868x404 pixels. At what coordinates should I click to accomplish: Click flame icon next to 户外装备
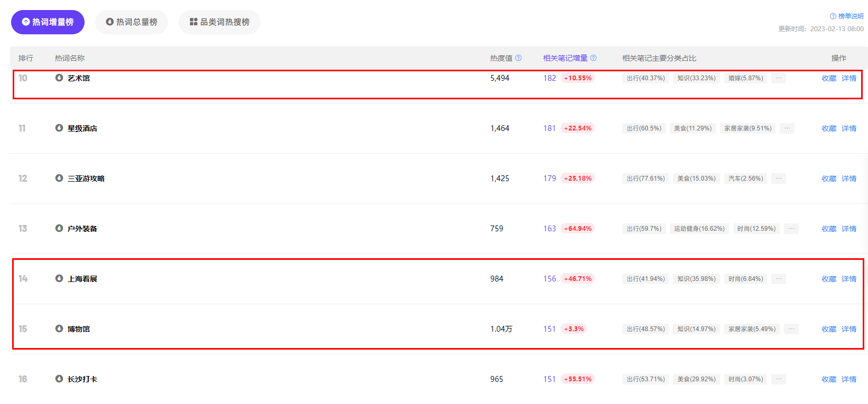click(x=59, y=228)
